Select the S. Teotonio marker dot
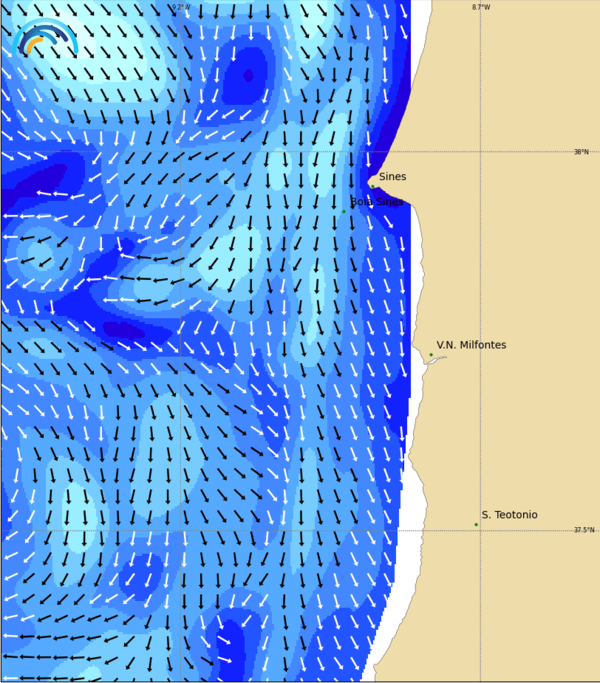Screen dimensions: 600x683 (x=476, y=524)
